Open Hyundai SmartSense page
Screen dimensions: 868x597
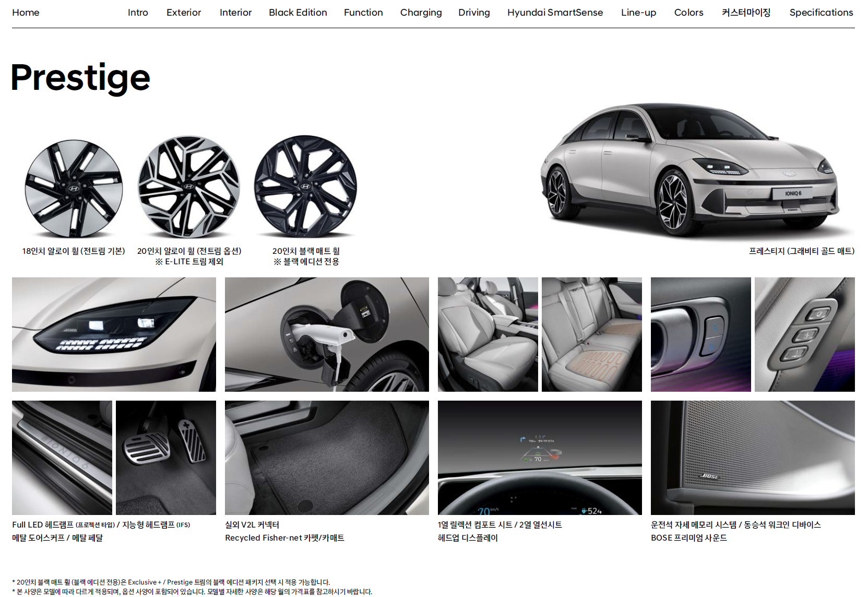pos(555,13)
